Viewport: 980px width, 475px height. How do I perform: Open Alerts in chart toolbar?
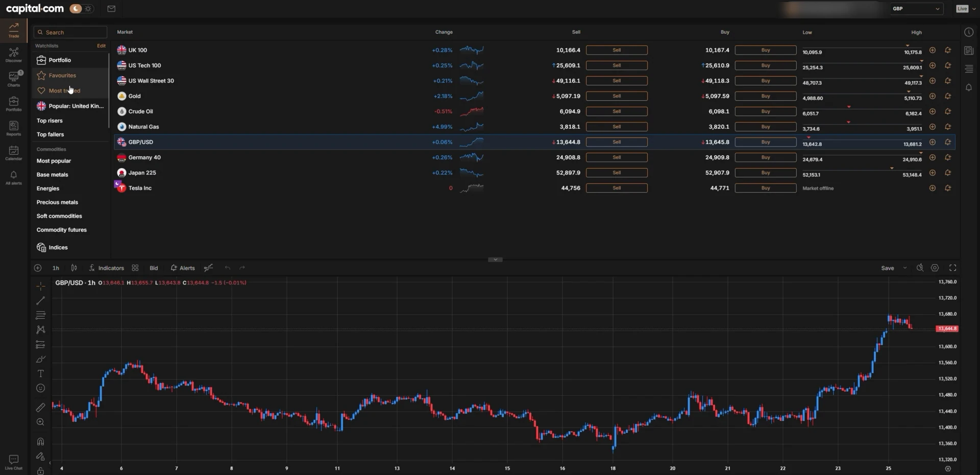click(182, 268)
